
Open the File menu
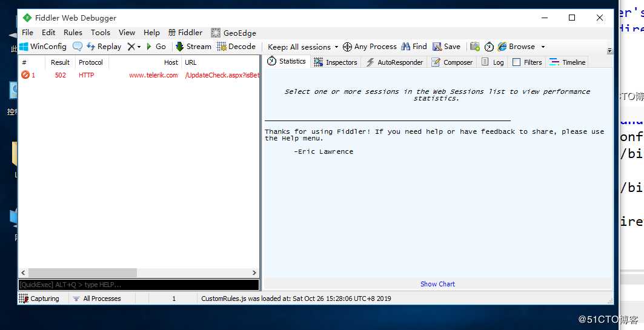tap(27, 33)
